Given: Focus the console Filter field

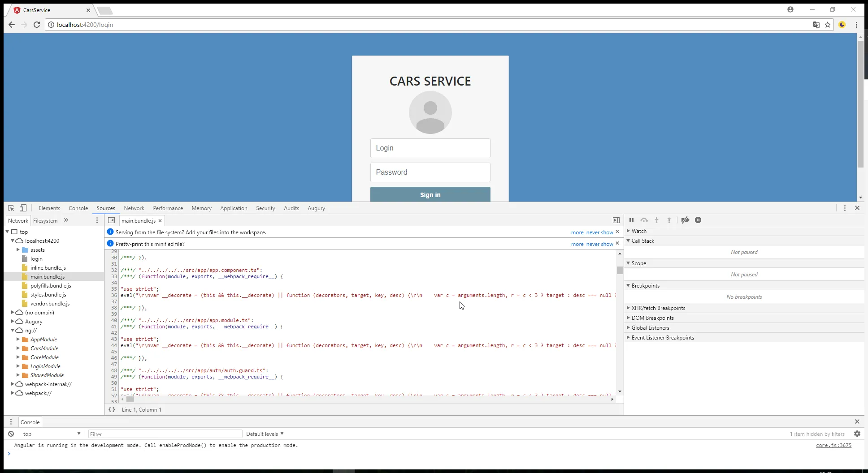Looking at the screenshot, I should [165, 434].
